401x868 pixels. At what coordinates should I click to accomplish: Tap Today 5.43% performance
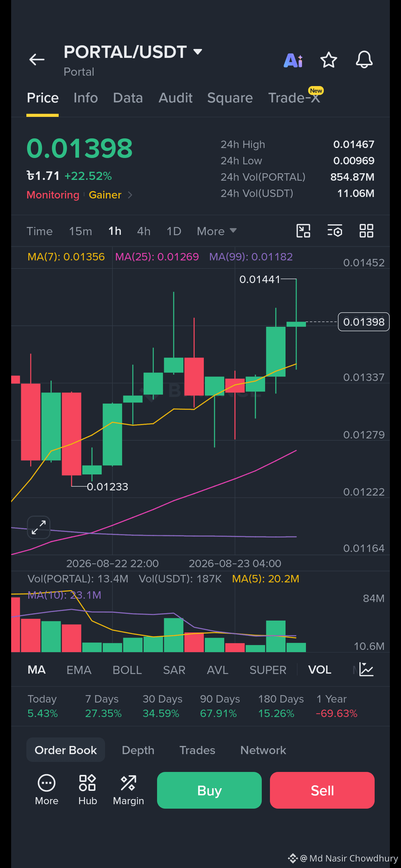tap(43, 706)
